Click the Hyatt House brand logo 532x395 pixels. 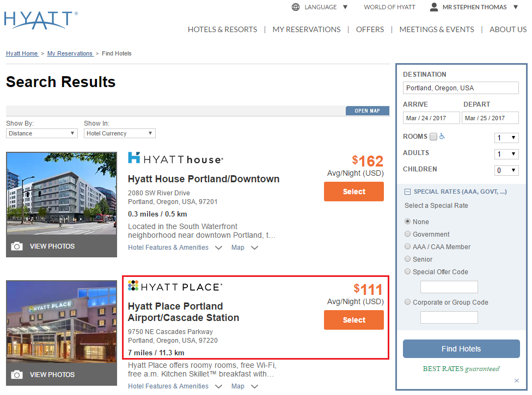(175, 158)
